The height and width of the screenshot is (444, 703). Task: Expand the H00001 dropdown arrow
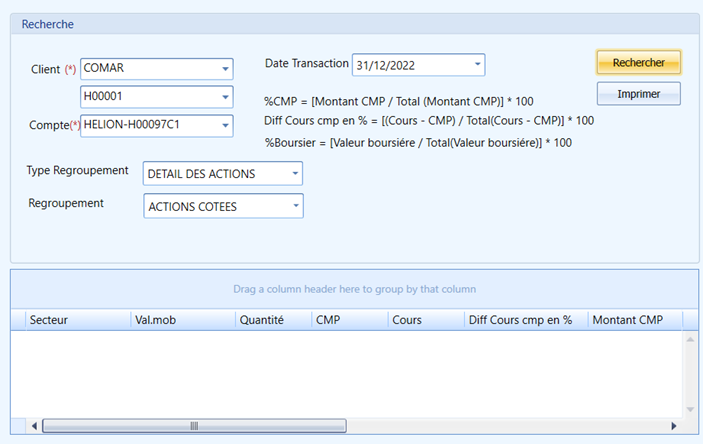pyautogui.click(x=225, y=97)
